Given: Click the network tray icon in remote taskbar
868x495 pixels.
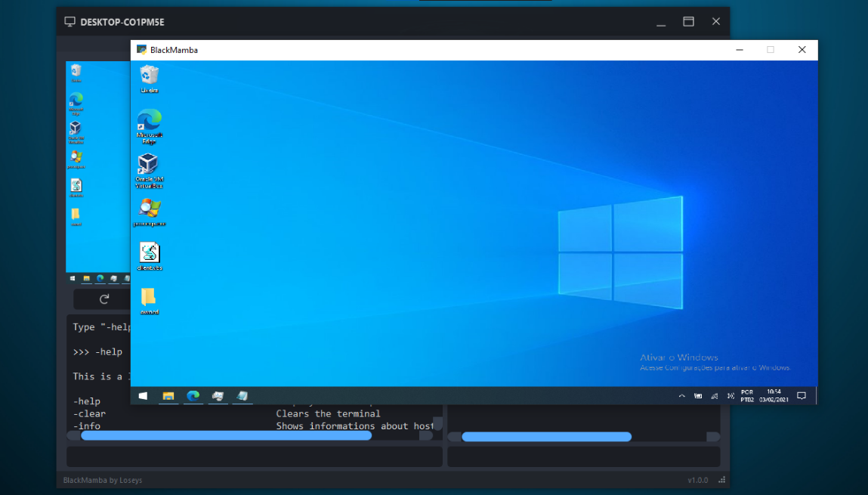Looking at the screenshot, I should [715, 396].
